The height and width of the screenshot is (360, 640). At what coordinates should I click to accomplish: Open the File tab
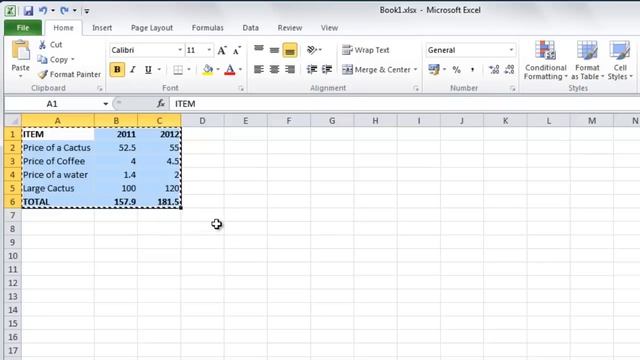[x=23, y=28]
